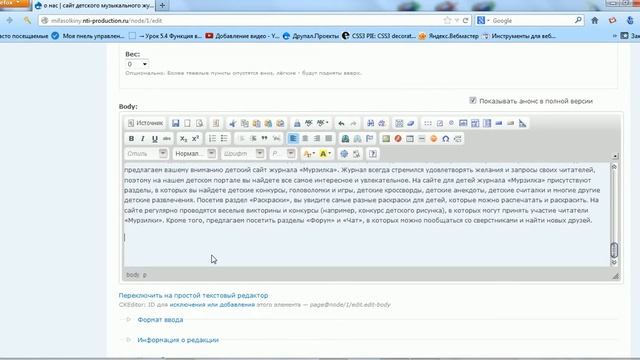Click the Insert Smiley icon
This screenshot has height=360, width=640.
(x=433, y=139)
